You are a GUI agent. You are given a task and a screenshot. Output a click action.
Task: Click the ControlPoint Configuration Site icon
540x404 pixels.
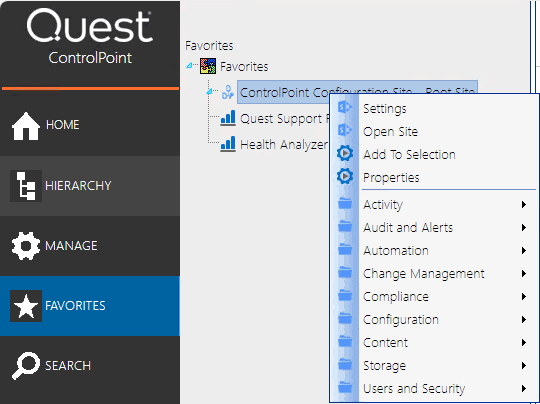click(228, 92)
